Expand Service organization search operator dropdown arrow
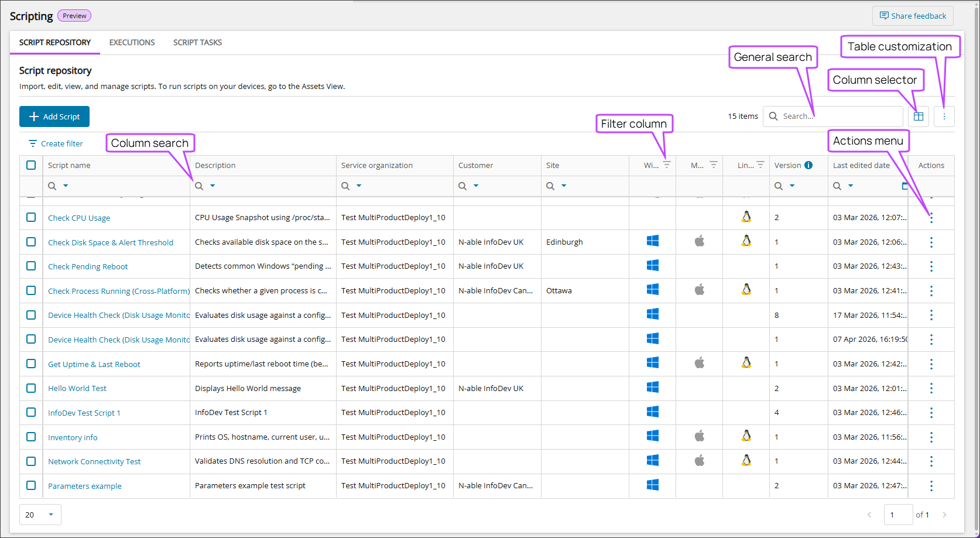The width and height of the screenshot is (980, 538). [x=359, y=186]
